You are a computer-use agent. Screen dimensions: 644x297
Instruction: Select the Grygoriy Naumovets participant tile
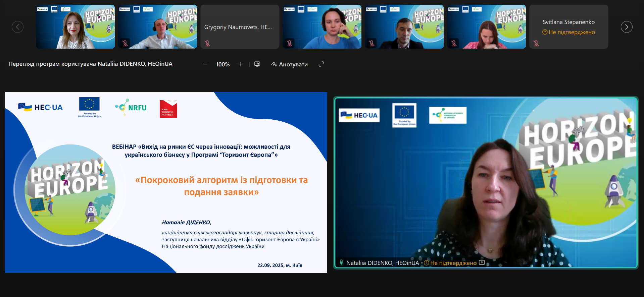click(240, 27)
